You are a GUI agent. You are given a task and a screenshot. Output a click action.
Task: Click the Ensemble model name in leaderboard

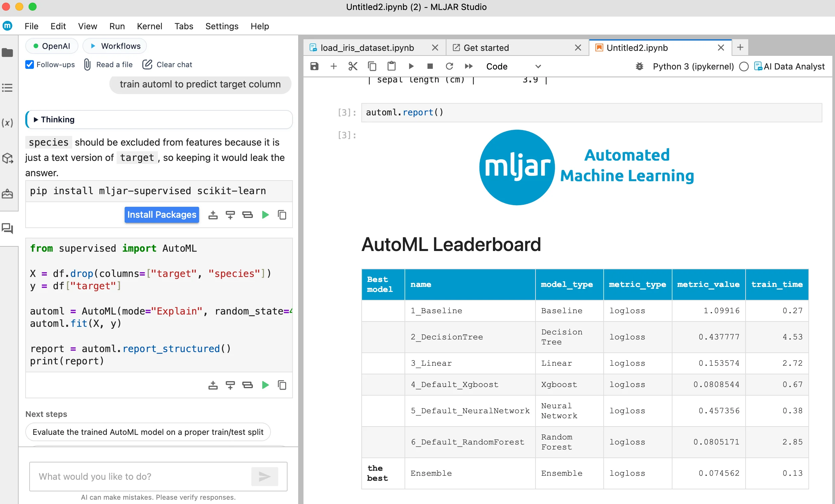(x=431, y=473)
